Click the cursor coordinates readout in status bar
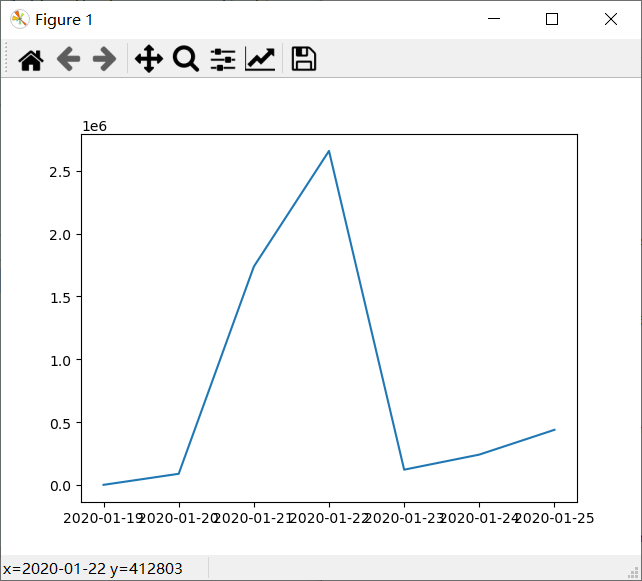This screenshot has width=642, height=581. [93, 569]
